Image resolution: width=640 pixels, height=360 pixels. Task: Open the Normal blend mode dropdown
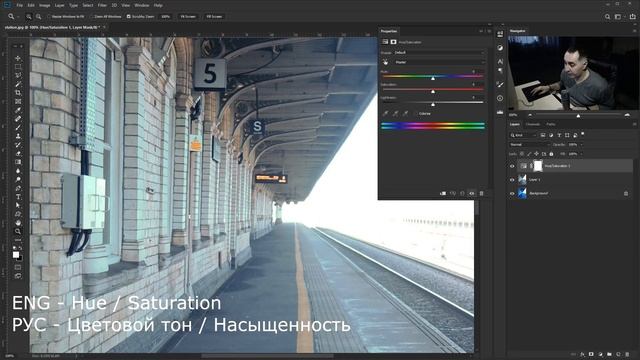point(529,144)
